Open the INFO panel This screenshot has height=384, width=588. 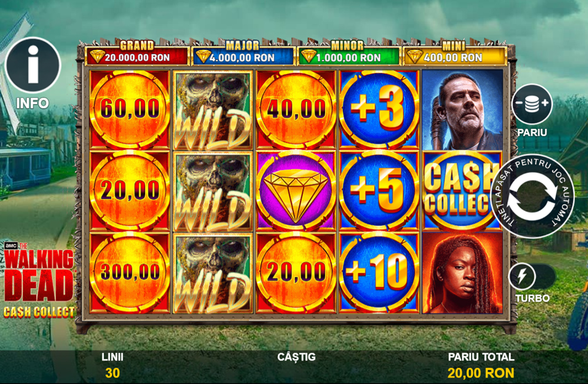(33, 65)
